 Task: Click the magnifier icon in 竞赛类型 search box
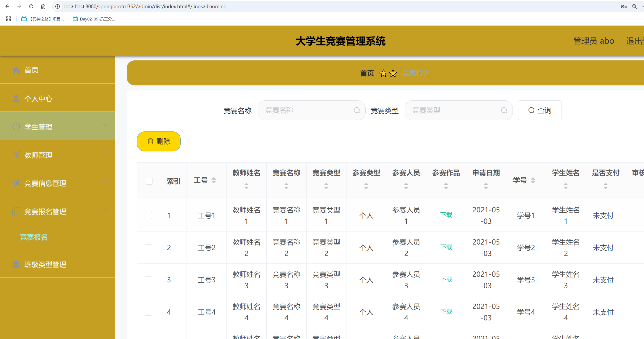[x=504, y=110]
